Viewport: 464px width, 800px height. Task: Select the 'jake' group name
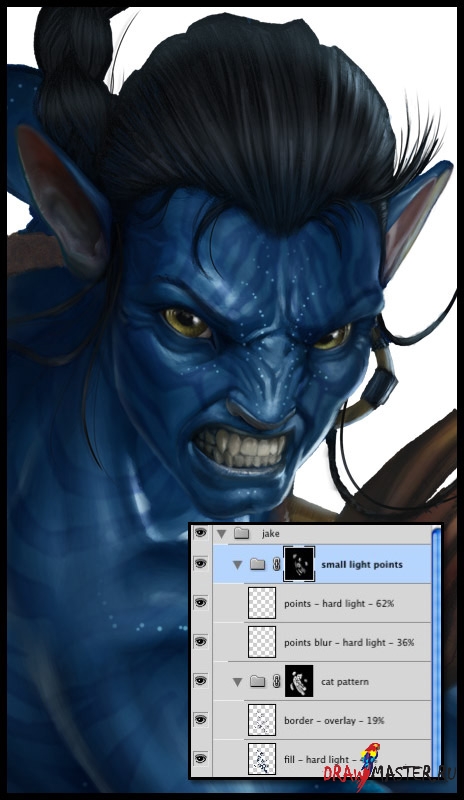pyautogui.click(x=271, y=534)
